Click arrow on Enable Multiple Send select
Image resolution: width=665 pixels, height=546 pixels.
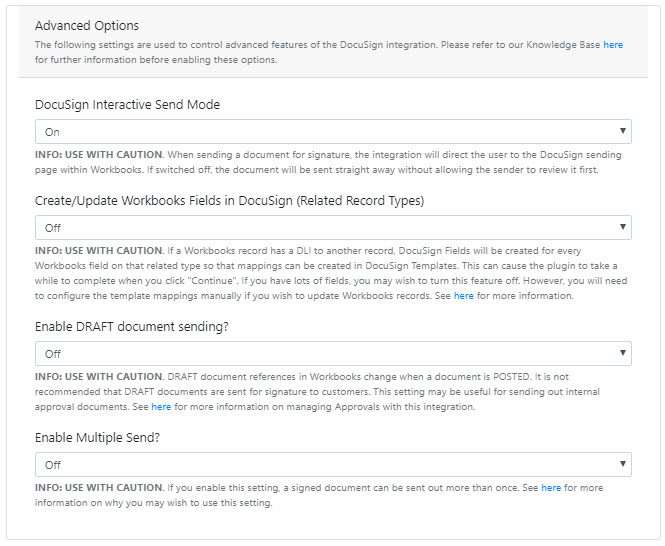pos(623,464)
